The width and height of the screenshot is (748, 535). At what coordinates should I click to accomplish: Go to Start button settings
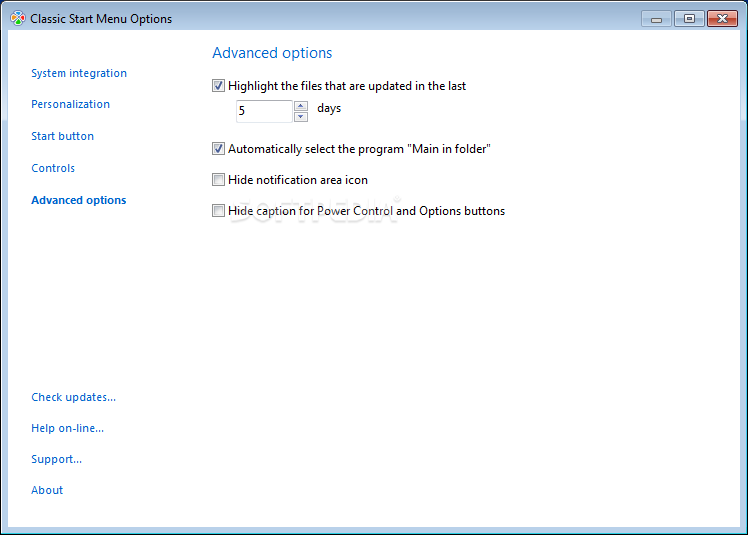coord(62,136)
